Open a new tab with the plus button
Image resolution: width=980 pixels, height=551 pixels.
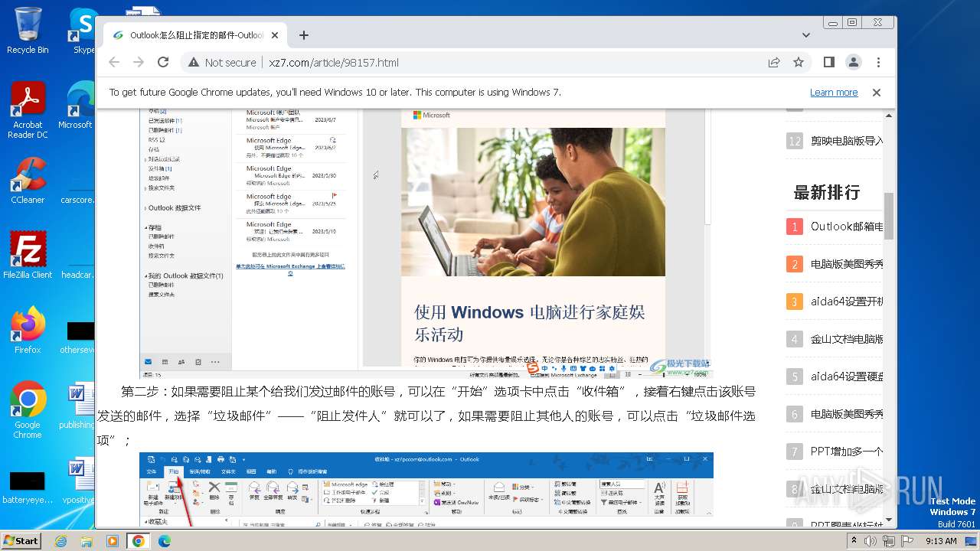click(304, 35)
